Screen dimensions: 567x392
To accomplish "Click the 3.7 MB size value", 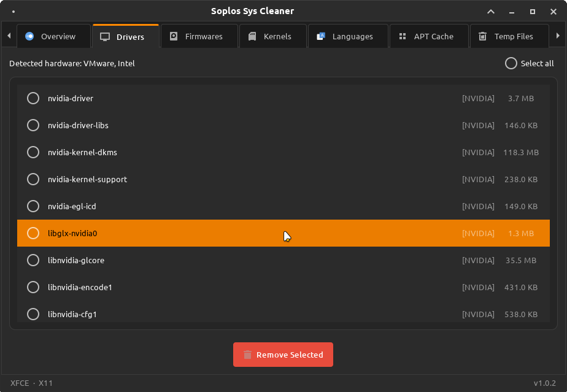I will click(521, 98).
